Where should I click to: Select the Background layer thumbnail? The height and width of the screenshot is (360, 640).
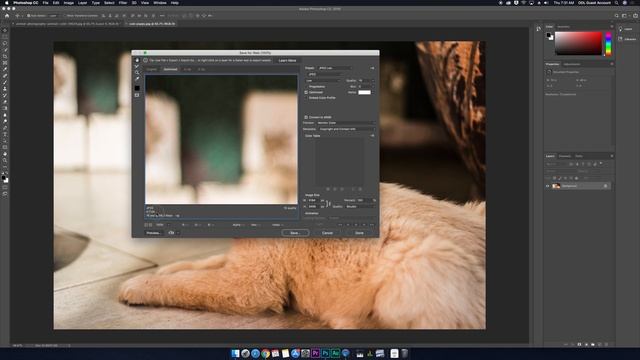556,186
